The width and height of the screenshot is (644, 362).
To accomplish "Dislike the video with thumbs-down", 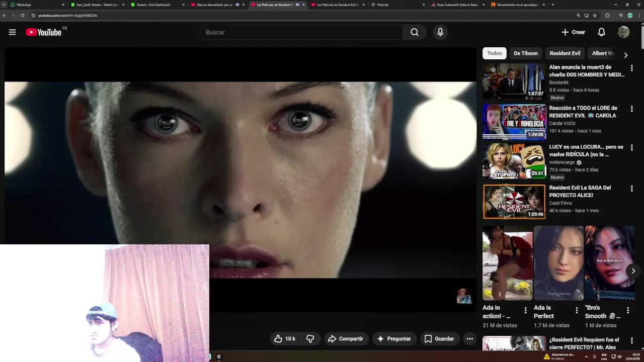I will tap(310, 339).
